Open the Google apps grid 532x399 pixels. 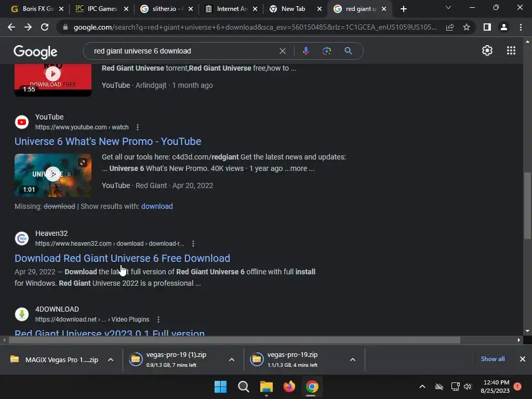[511, 50]
